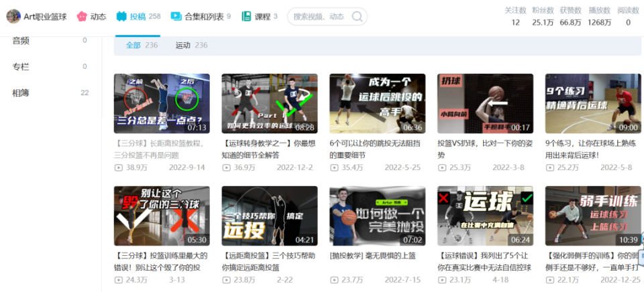
Task: Click the 2022-9-14 upload date
Action: click(x=187, y=167)
